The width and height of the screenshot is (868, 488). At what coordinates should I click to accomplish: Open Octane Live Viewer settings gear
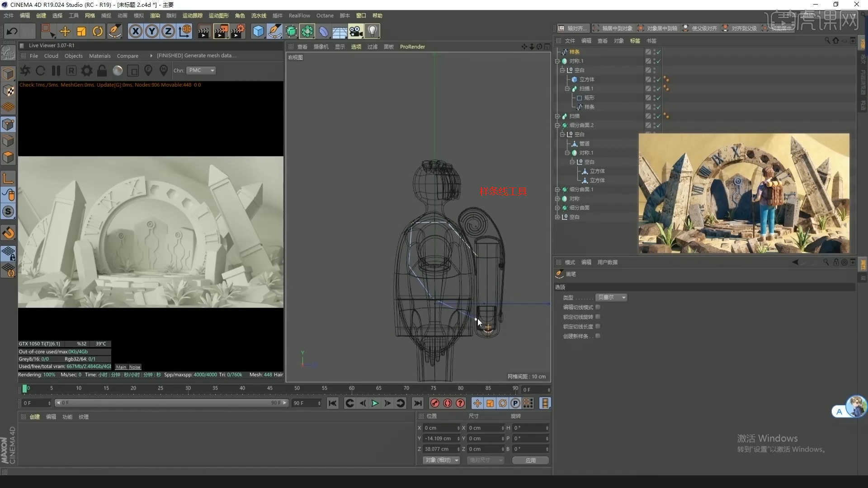click(x=87, y=70)
